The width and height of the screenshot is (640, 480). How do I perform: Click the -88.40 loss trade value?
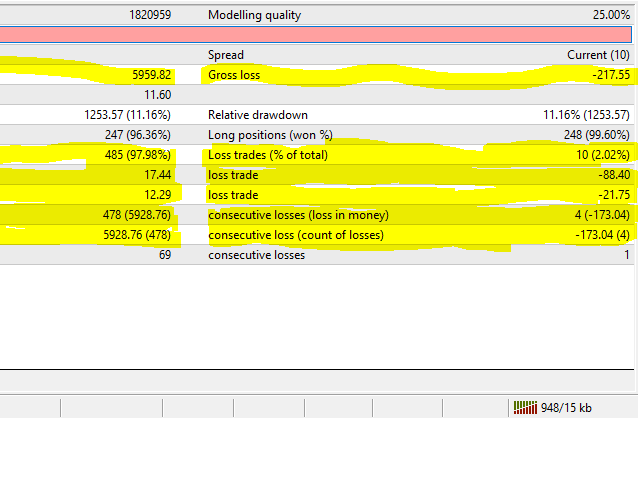[x=614, y=175]
